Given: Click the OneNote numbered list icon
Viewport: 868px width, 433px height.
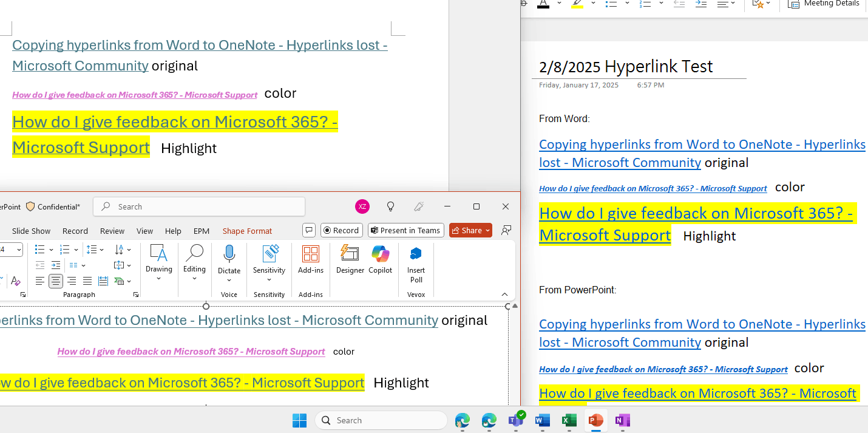Looking at the screenshot, I should [x=645, y=4].
